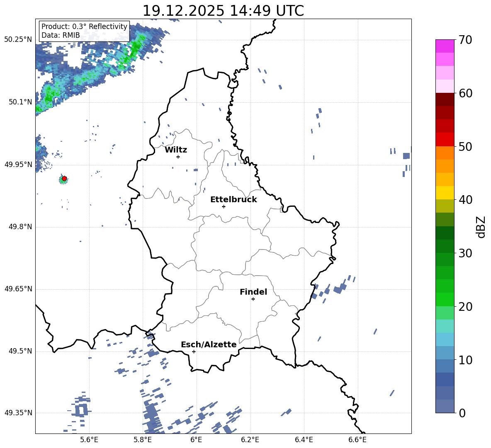Click the 49.95°N latitude label
Image resolution: width=491 pixels, height=448 pixels.
click(18, 165)
